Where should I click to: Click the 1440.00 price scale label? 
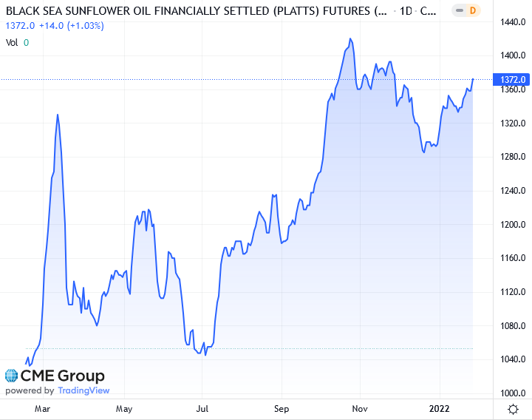(x=511, y=22)
